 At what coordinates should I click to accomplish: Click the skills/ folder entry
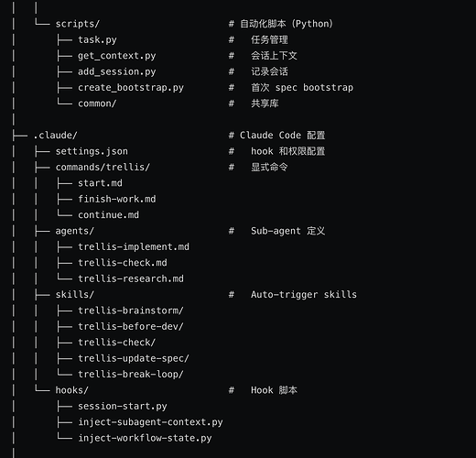(x=75, y=294)
